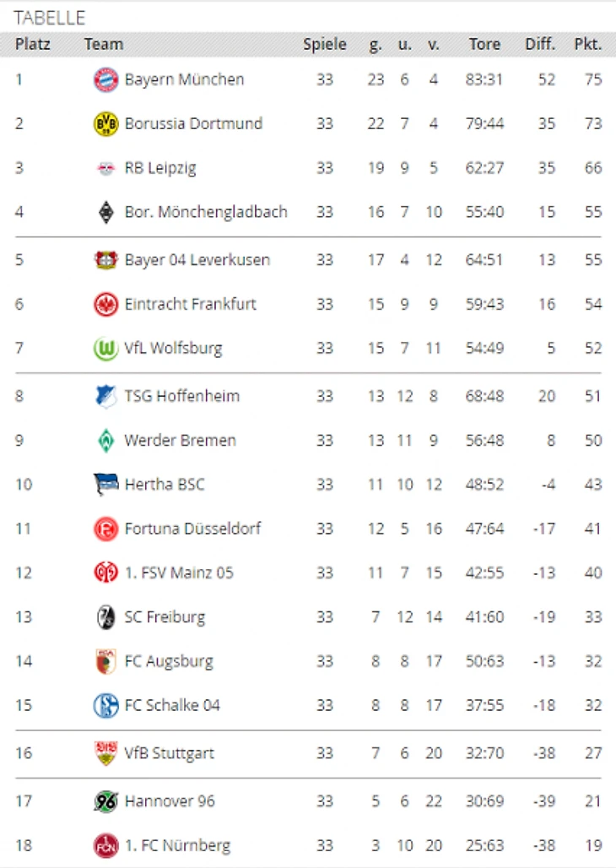Sort table by the Pkt. column header

(x=588, y=44)
